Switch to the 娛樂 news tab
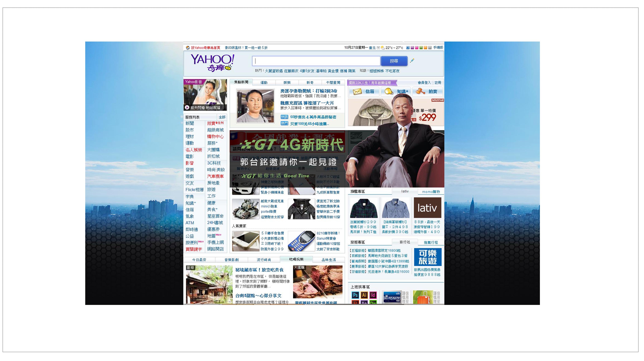Image resolution: width=644 pixels, height=361 pixels. (287, 83)
